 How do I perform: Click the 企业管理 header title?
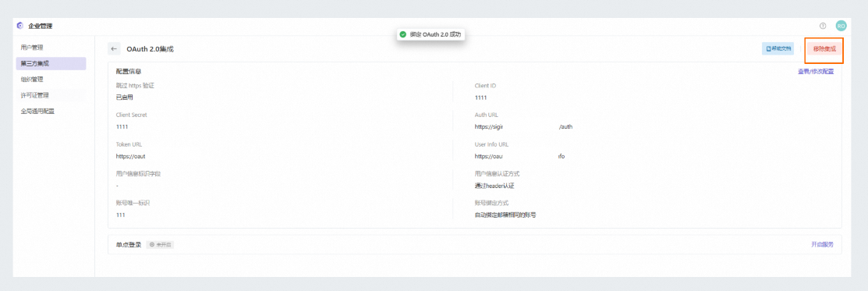point(41,26)
